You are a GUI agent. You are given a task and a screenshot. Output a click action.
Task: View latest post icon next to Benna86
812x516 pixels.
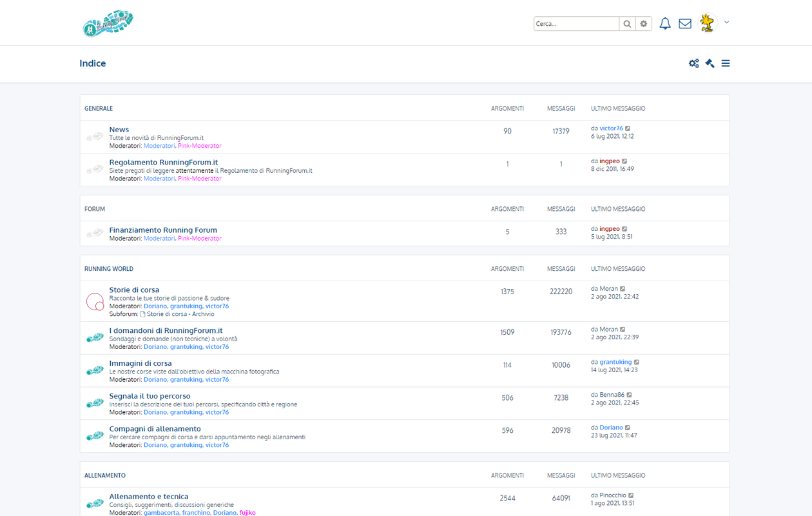[x=630, y=395]
